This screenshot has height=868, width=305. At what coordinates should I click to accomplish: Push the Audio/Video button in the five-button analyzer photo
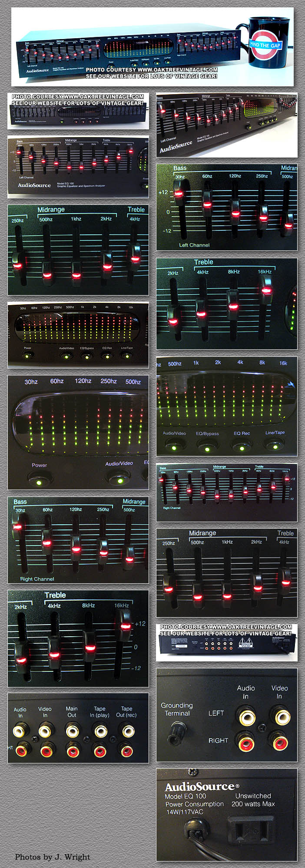pos(66,357)
